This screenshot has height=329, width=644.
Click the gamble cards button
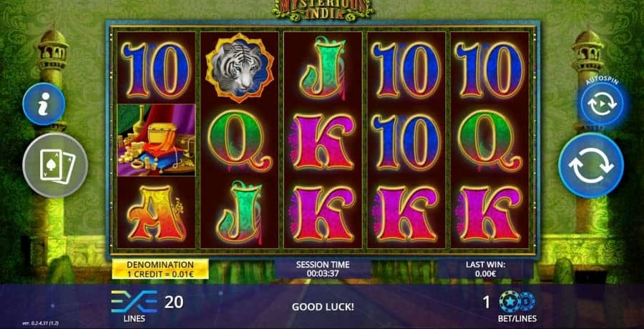(x=55, y=165)
